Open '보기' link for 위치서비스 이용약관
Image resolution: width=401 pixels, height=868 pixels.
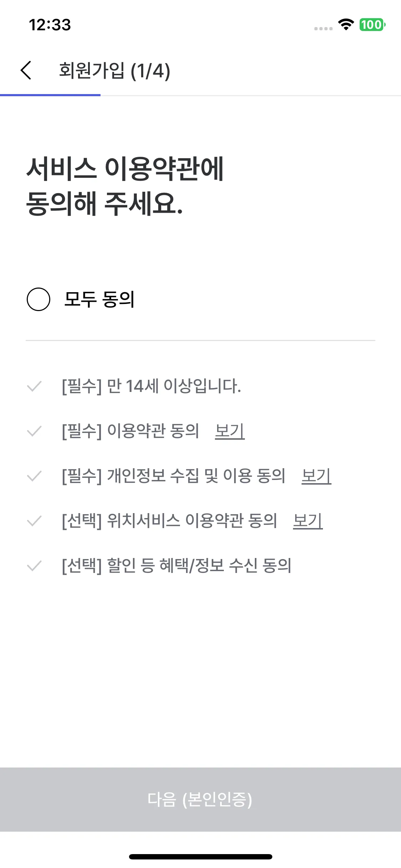pos(308,521)
